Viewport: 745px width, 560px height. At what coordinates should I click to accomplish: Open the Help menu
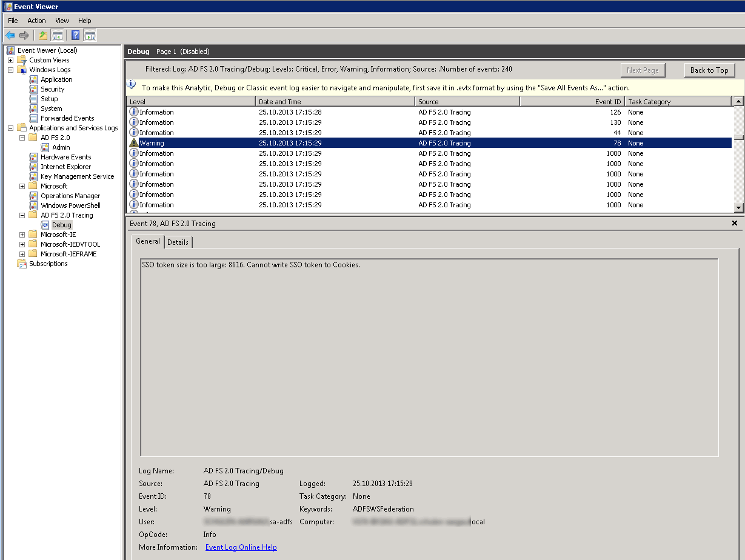tap(85, 21)
